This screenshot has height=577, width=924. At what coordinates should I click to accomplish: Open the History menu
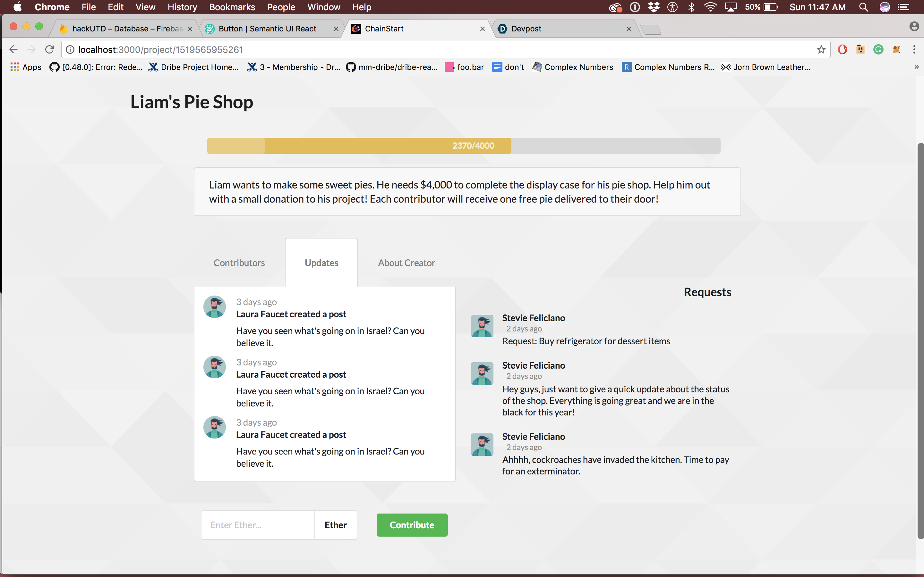tap(182, 7)
